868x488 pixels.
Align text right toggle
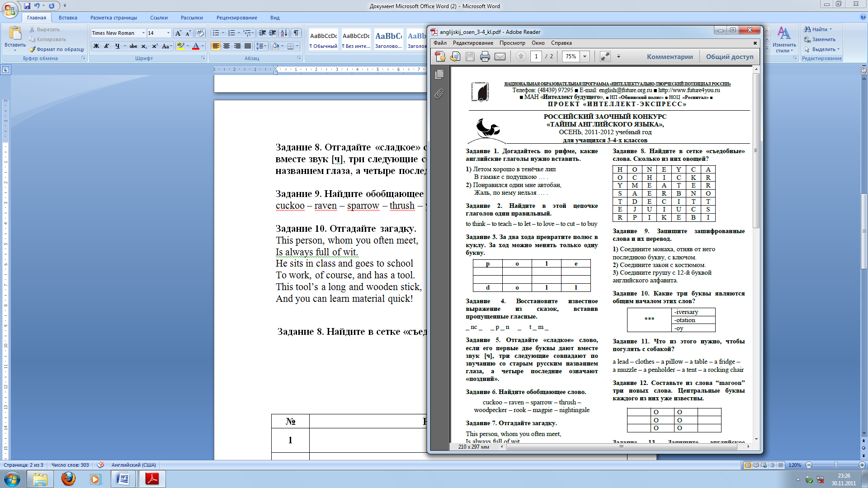tap(237, 46)
